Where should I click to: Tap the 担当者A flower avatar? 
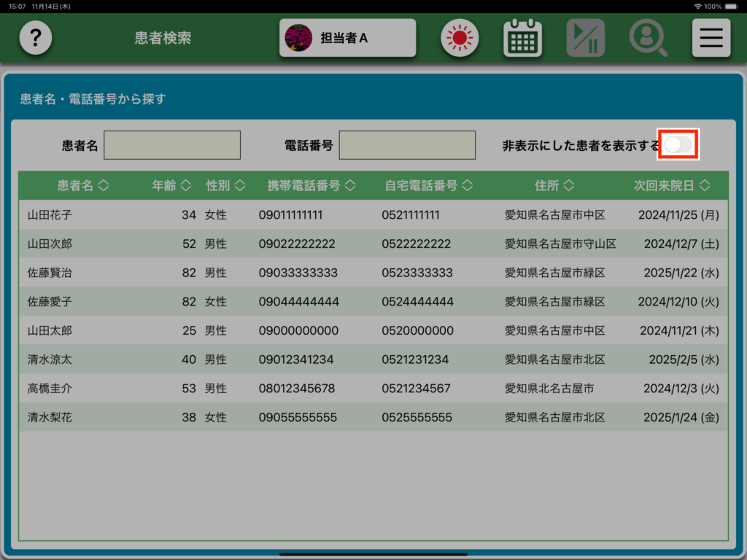tap(298, 38)
